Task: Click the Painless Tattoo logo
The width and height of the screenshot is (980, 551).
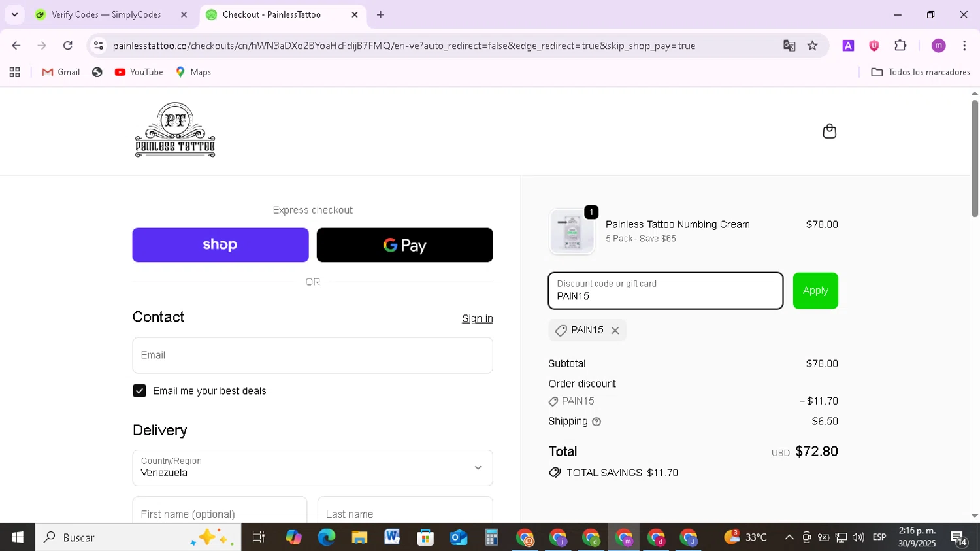Action: (175, 129)
